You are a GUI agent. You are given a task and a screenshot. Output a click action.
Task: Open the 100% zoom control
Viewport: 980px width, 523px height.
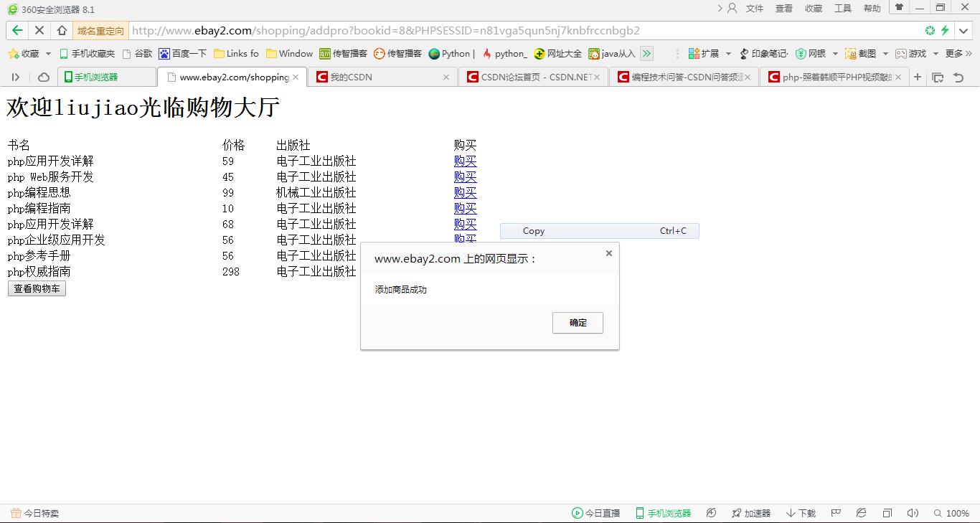point(951,513)
